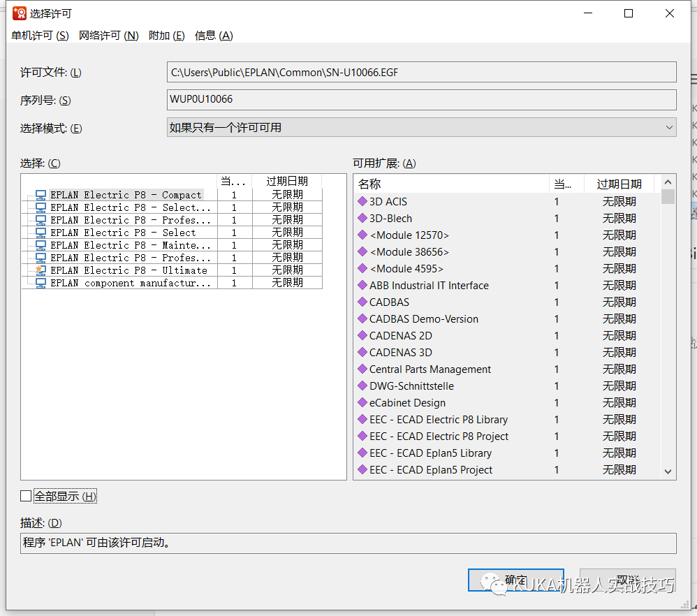This screenshot has height=616, width=697.
Task: Click the 描述 text box
Action: click(x=348, y=543)
